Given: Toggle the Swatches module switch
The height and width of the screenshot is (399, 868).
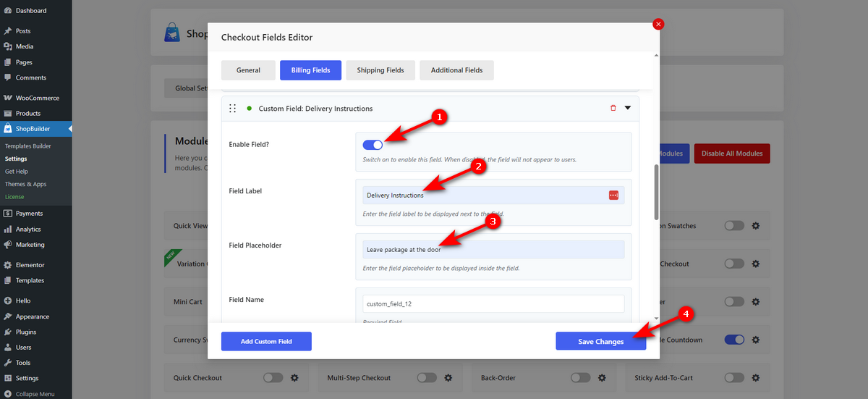Looking at the screenshot, I should [734, 226].
